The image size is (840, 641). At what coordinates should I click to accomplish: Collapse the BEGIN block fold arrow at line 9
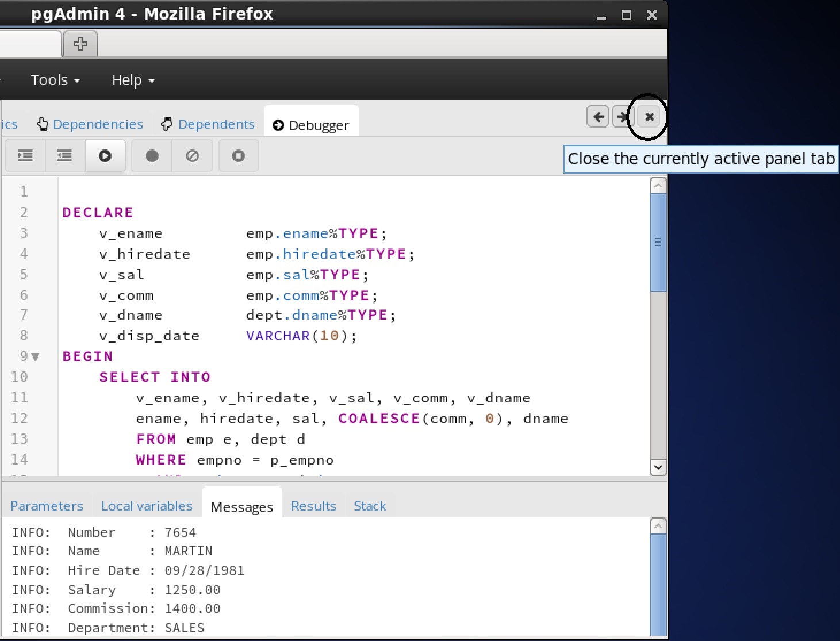[x=36, y=357]
